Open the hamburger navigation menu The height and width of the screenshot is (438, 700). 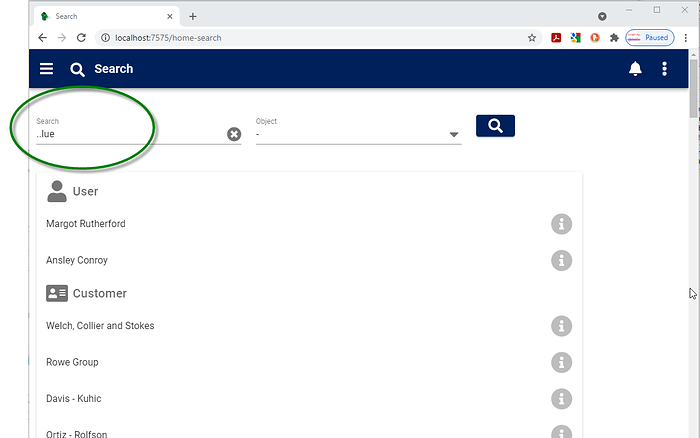(46, 69)
